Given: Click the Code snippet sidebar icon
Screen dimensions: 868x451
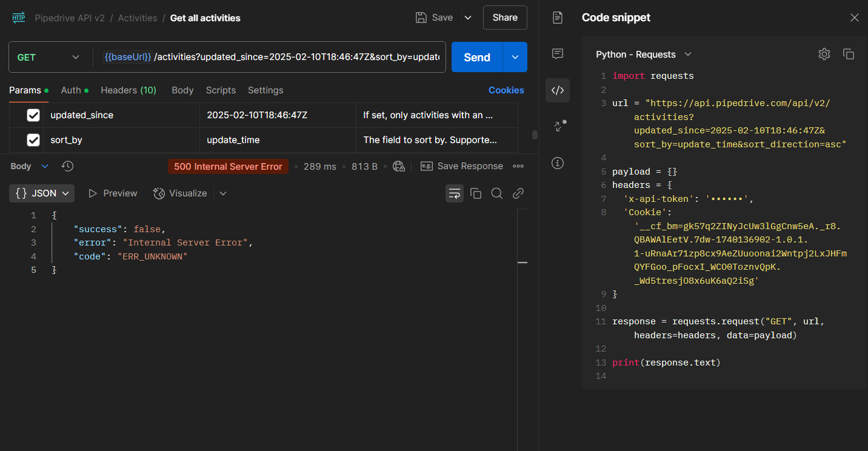Looking at the screenshot, I should [x=558, y=90].
